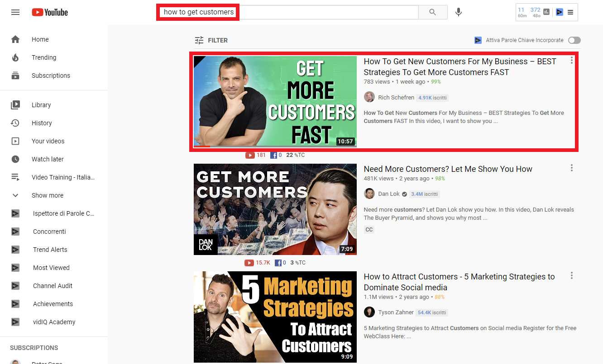The image size is (603, 364).
Task: Open the three-dot menu on Dan Lok's video
Action: (x=572, y=168)
